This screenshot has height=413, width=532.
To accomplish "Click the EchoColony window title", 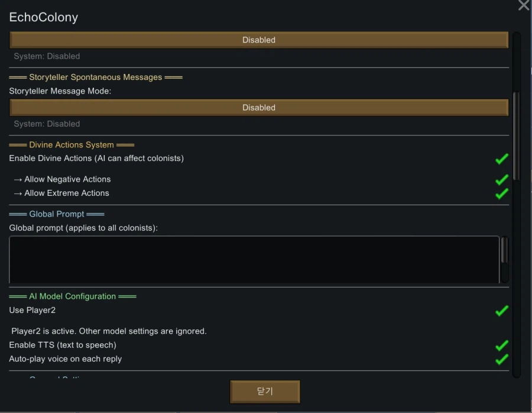I will (44, 17).
